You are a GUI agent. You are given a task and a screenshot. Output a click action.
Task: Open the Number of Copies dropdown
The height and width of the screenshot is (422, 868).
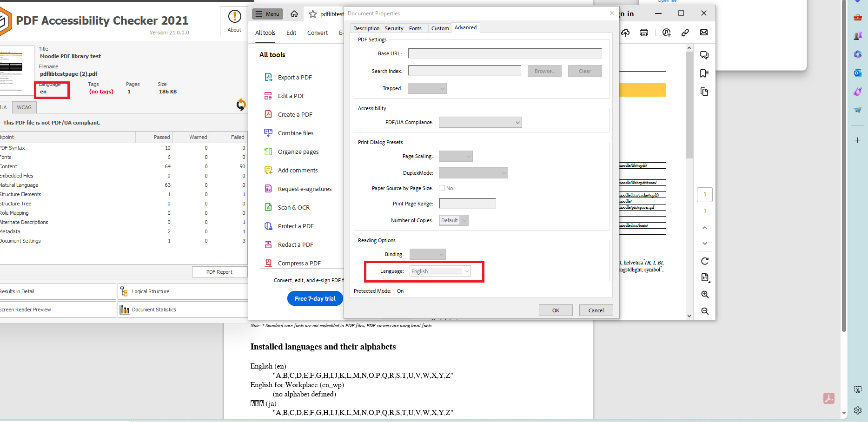[454, 220]
